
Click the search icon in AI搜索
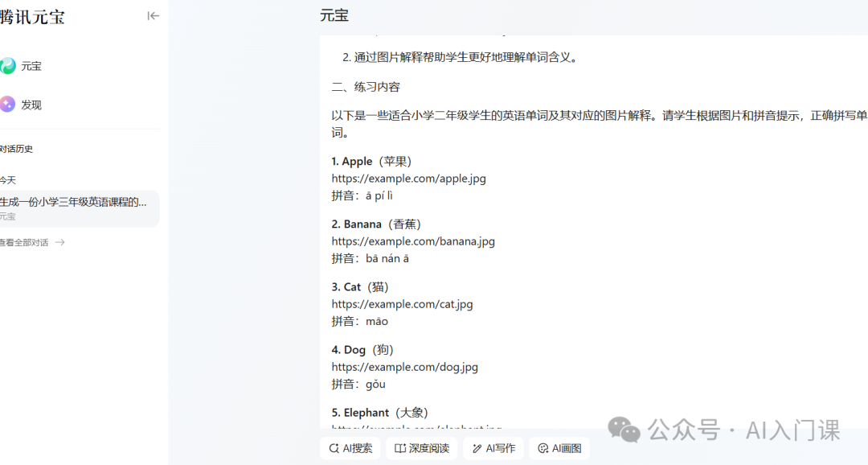(x=334, y=448)
